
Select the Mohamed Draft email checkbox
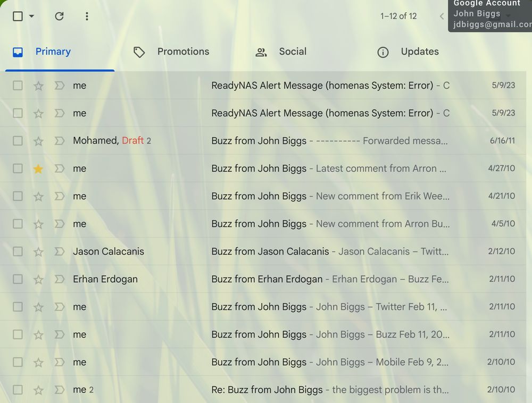click(x=18, y=141)
